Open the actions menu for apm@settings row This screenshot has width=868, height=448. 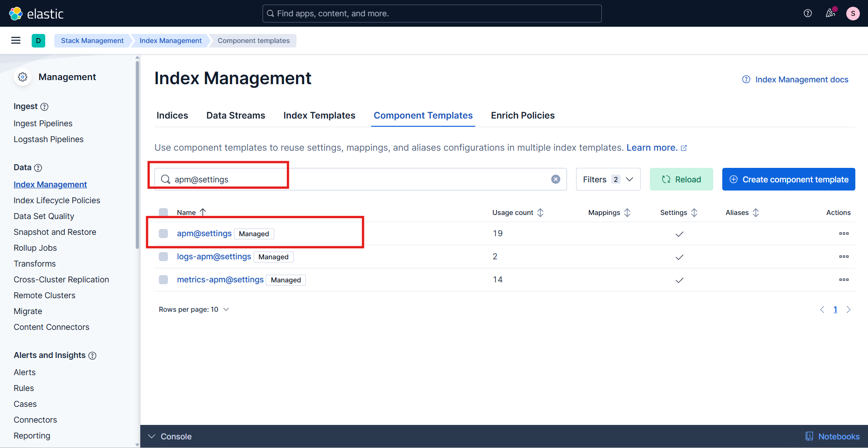coord(844,234)
